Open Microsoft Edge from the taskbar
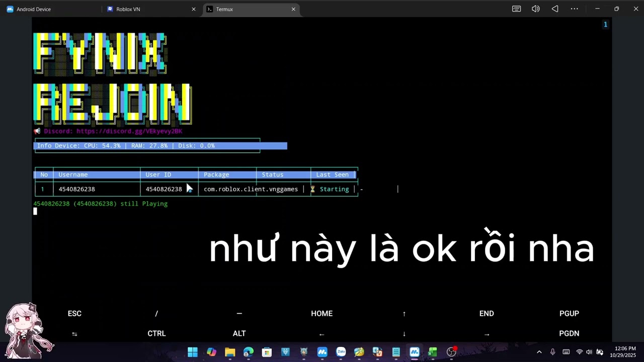The image size is (644, 362). [x=249, y=352]
